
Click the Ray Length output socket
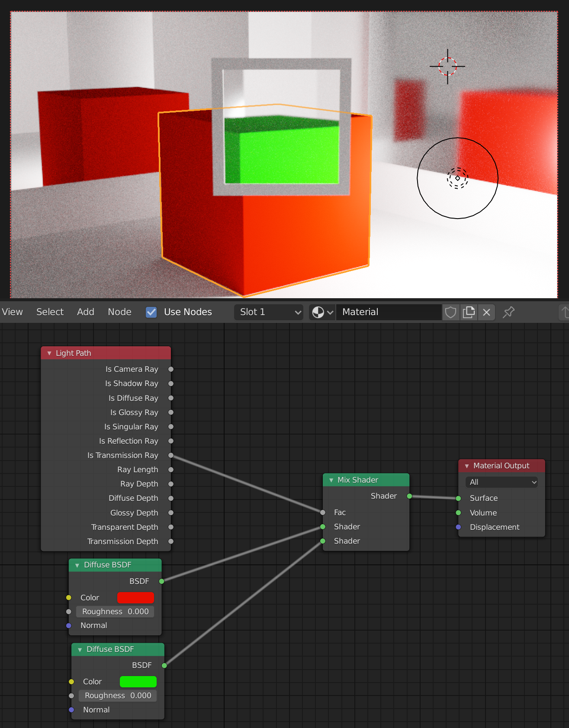171,470
